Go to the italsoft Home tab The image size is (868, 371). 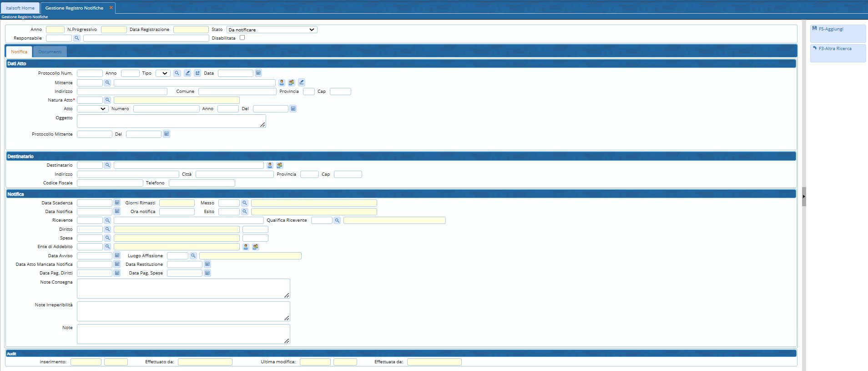point(20,8)
